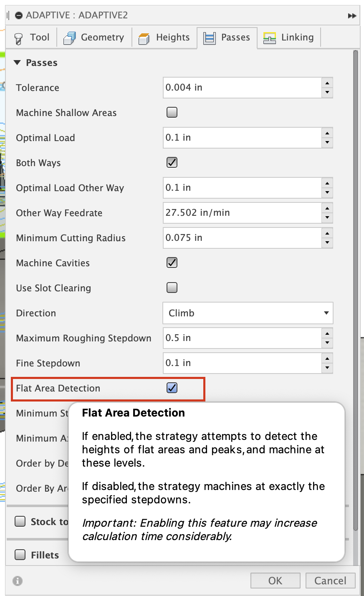This screenshot has height=596, width=364.
Task: Enable the Fillets checkbox
Action: click(x=20, y=555)
